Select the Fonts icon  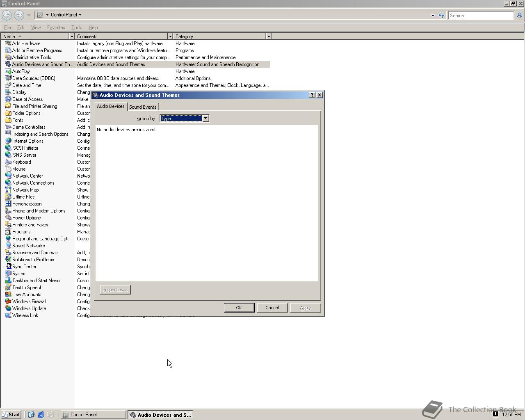click(x=8, y=120)
